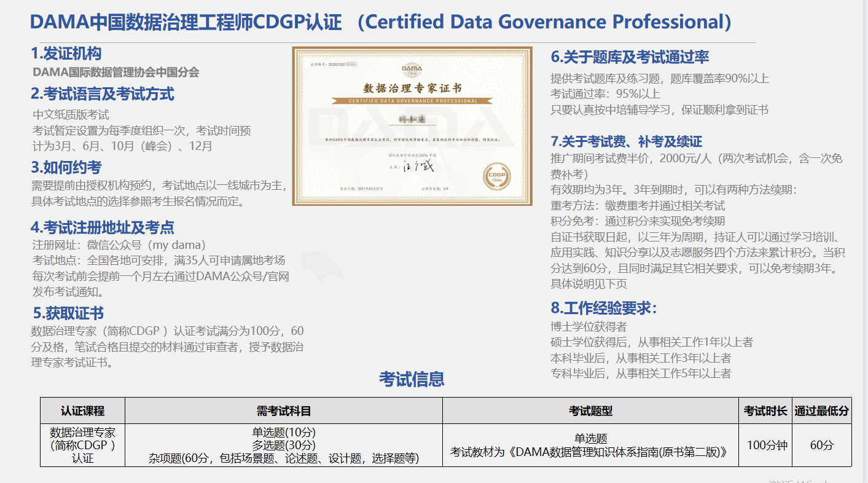Click table header "考试题型"

point(590,411)
